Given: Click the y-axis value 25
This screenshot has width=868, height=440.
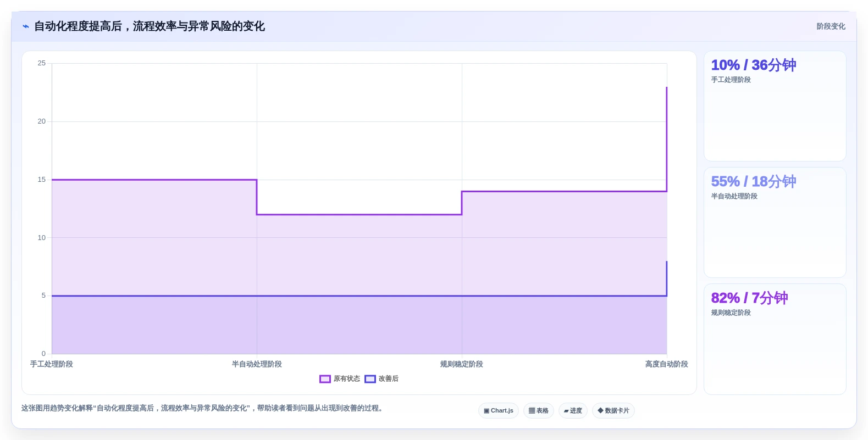Looking at the screenshot, I should click(42, 63).
